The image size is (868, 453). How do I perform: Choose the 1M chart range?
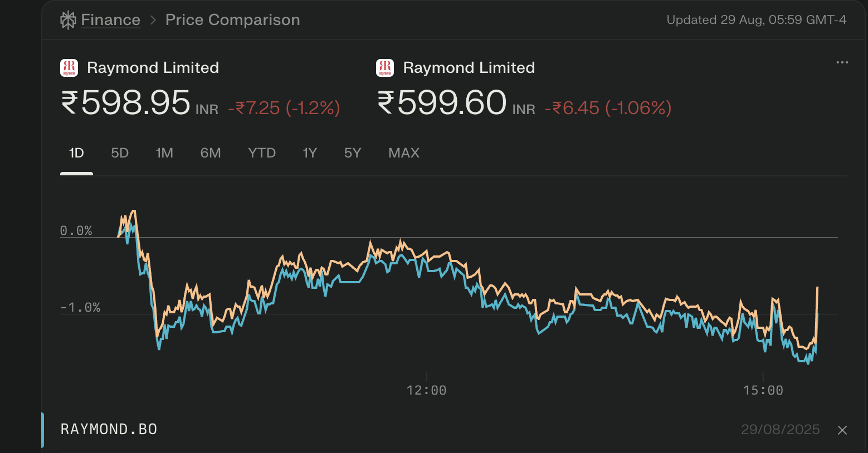tap(164, 153)
